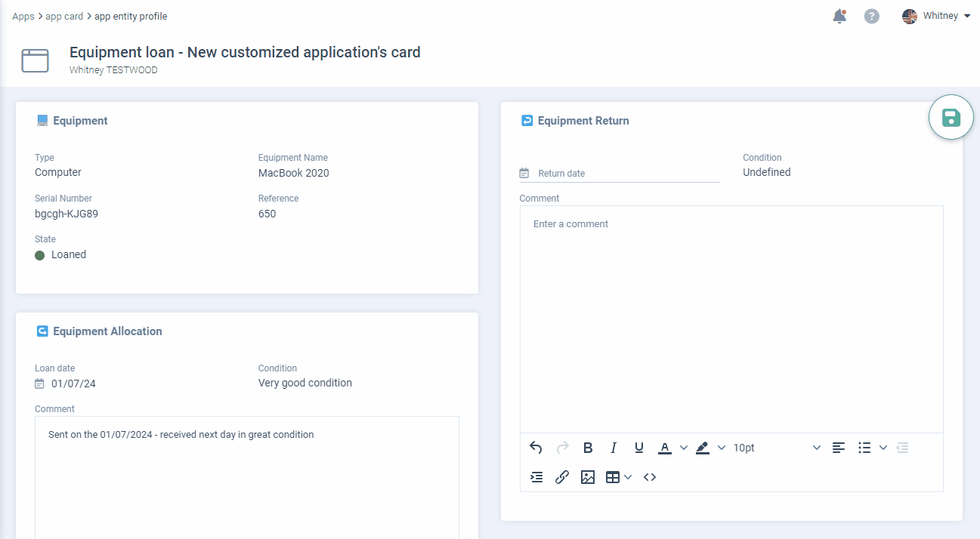Toggle bold formatting

[x=588, y=448]
